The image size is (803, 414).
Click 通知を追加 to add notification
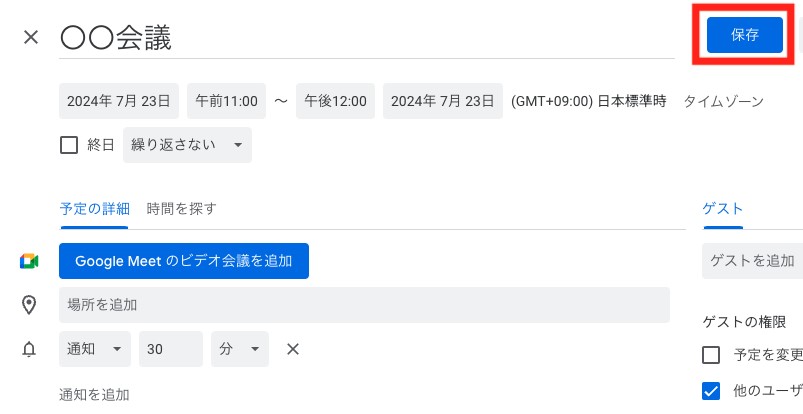click(94, 395)
